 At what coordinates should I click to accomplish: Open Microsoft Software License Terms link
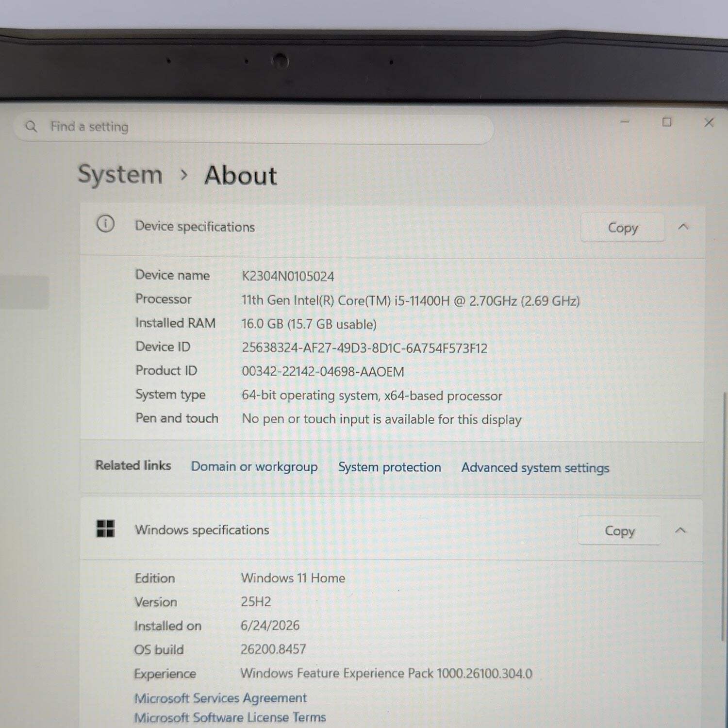(230, 717)
